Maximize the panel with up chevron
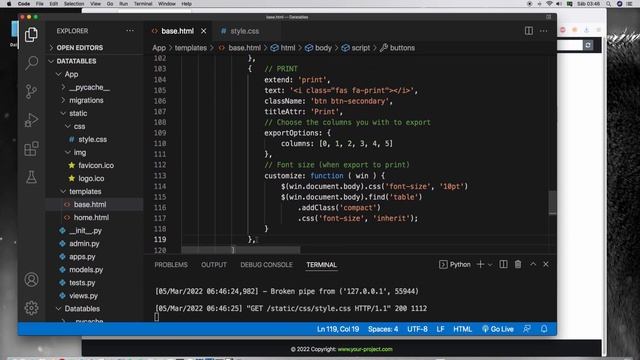The height and width of the screenshot is (360, 640). (x=533, y=264)
